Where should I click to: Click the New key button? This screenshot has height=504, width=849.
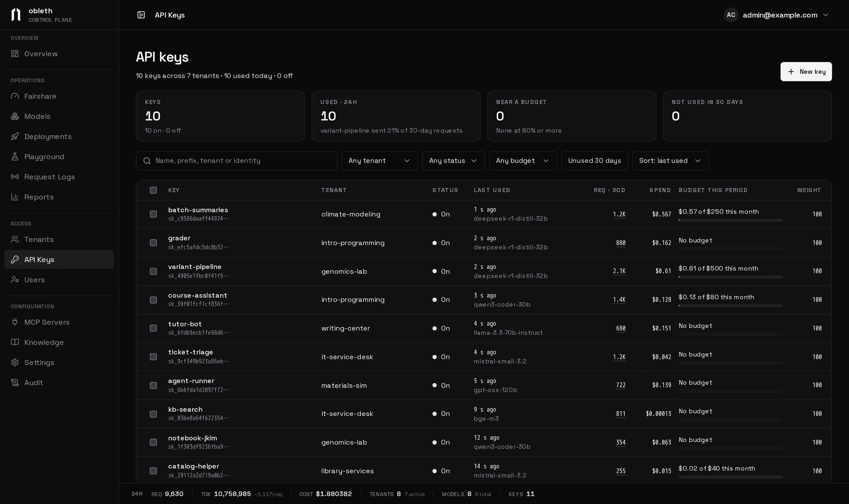pos(806,72)
